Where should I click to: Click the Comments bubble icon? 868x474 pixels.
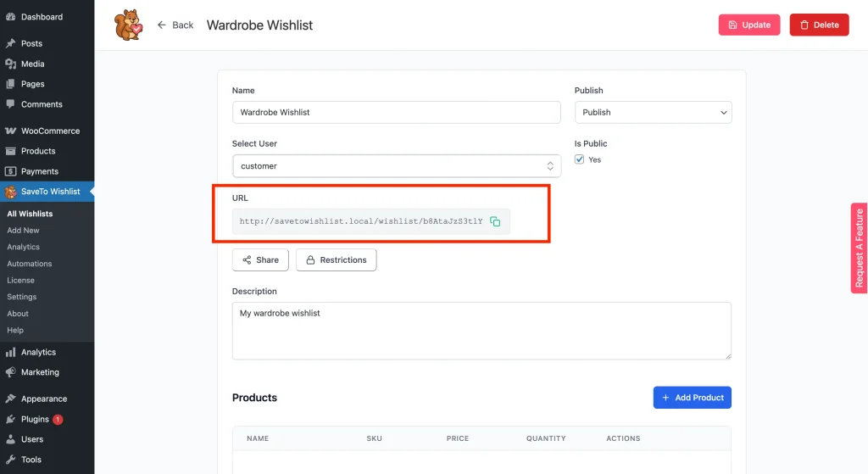pyautogui.click(x=10, y=104)
